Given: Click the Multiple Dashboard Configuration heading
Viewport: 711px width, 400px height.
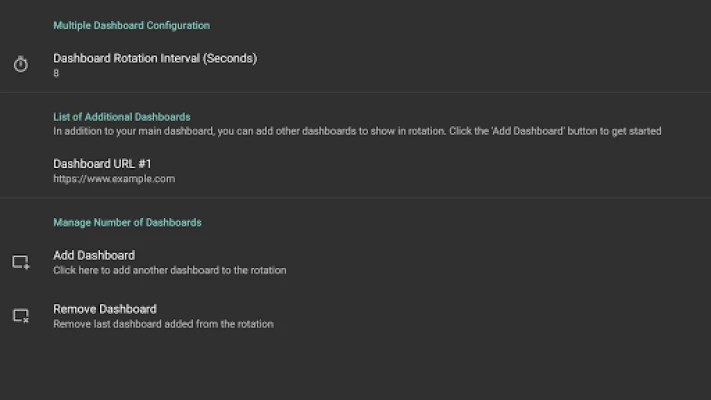Looking at the screenshot, I should coord(131,25).
